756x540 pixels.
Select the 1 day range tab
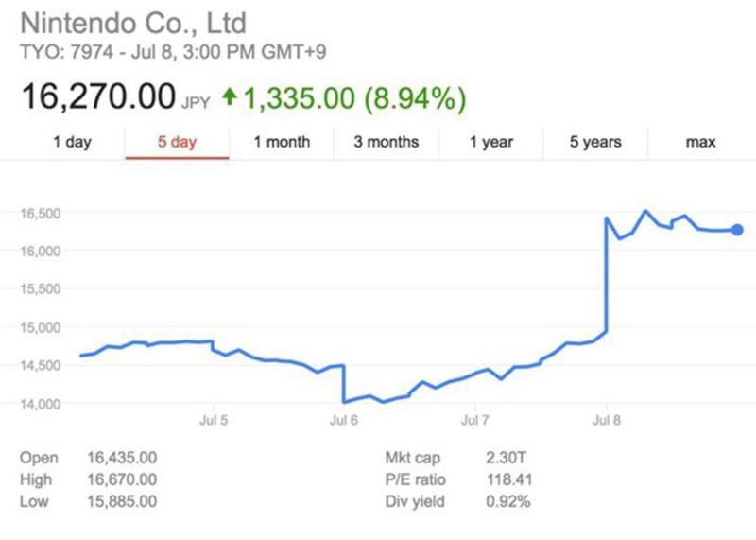click(72, 143)
